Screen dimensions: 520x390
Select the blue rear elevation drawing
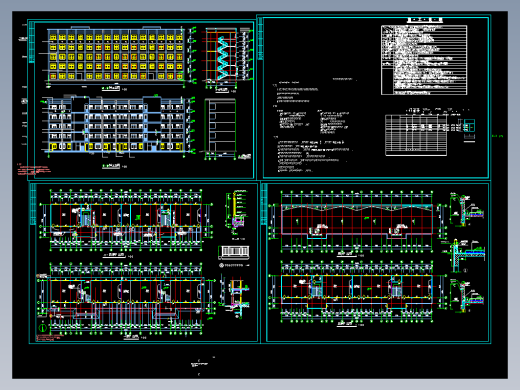pos(116,126)
